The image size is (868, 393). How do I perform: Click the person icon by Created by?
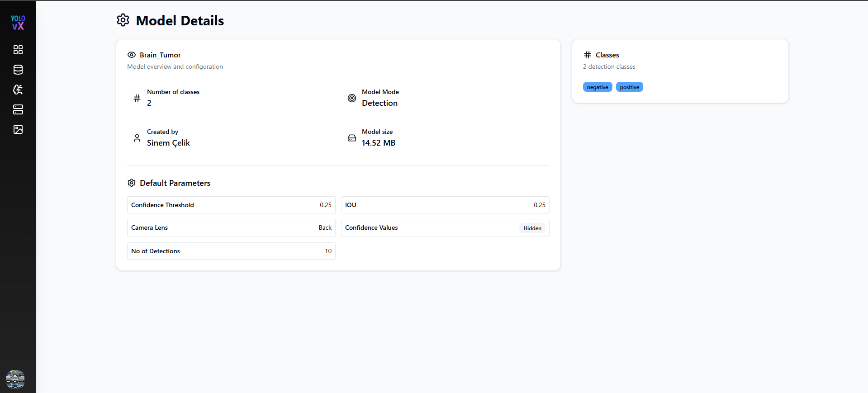coord(137,138)
